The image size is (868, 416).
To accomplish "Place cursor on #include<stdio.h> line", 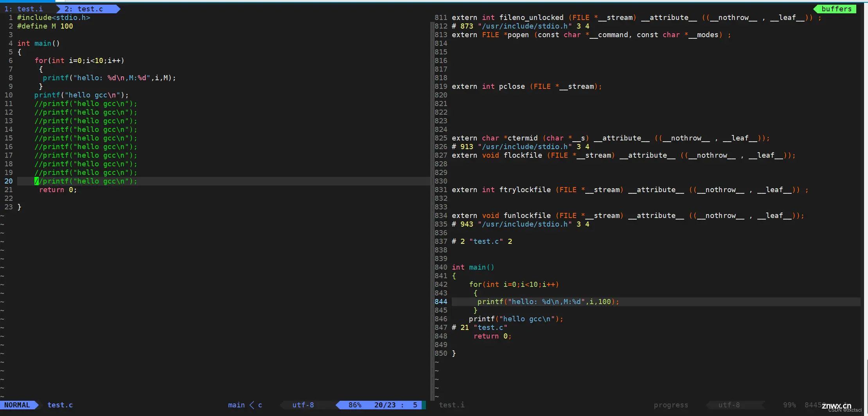I will click(x=54, y=18).
